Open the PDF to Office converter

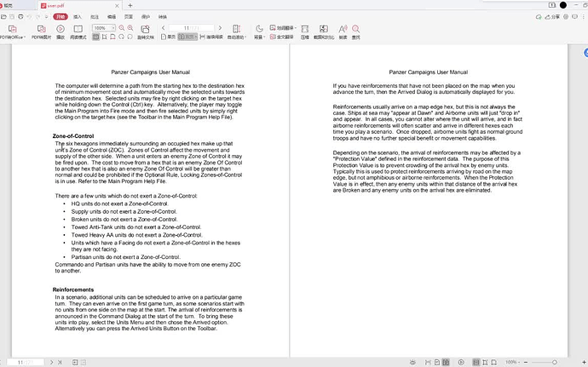[12, 32]
